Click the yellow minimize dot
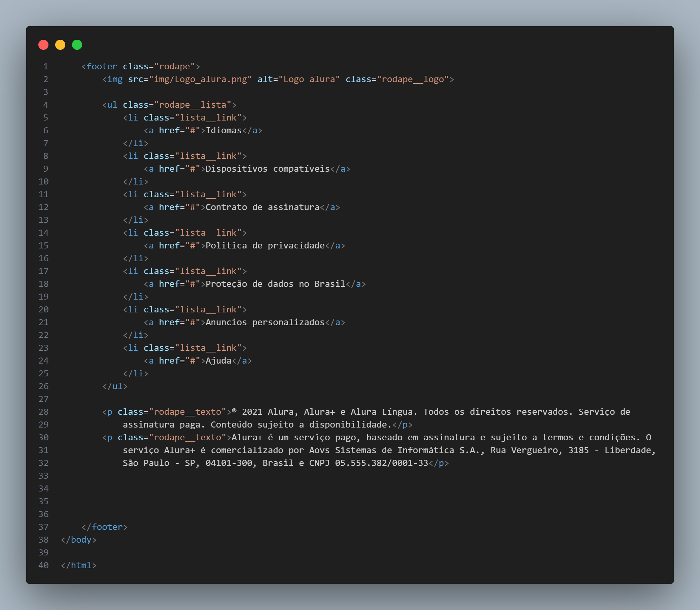The width and height of the screenshot is (700, 610). pyautogui.click(x=60, y=45)
